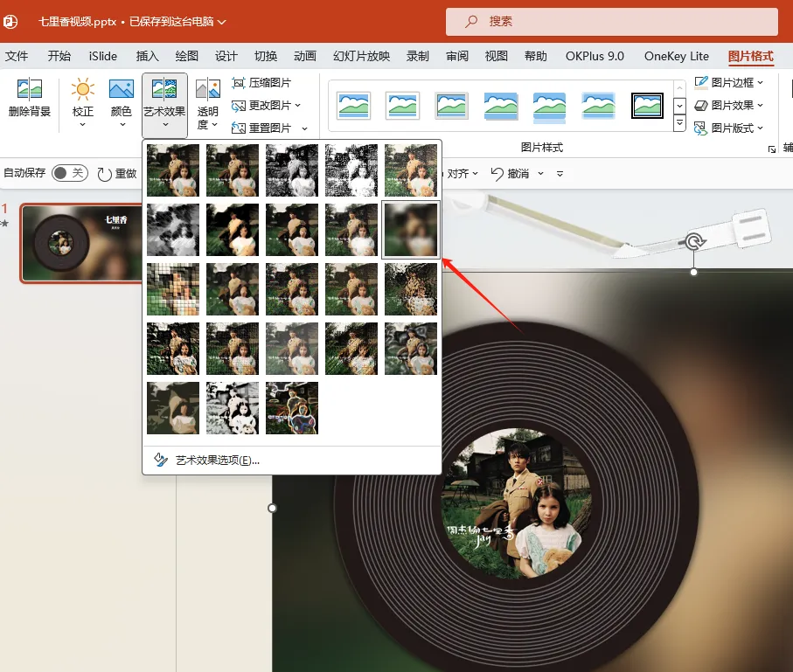
Task: Open the 动画 animations tab
Action: coord(305,56)
